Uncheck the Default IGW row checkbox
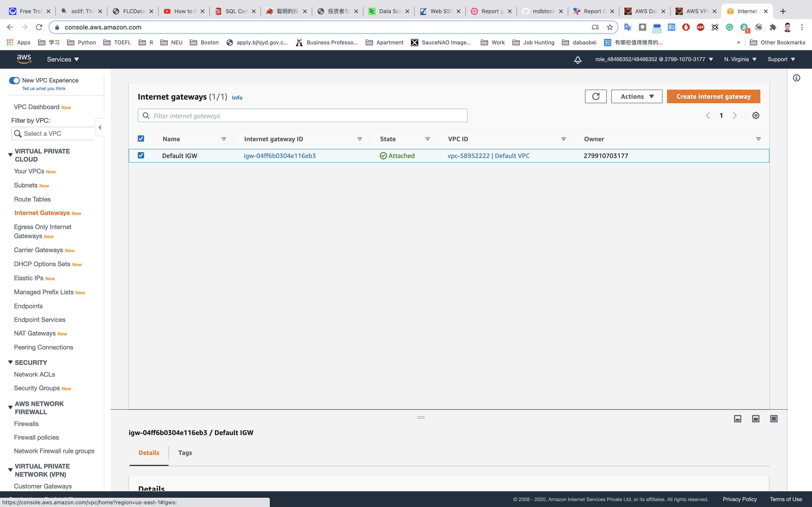Screen dimensions: 812x507 click(x=141, y=155)
